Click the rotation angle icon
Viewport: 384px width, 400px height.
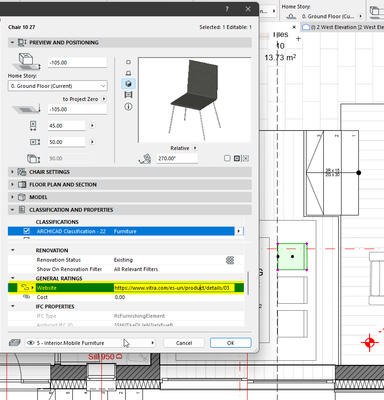point(145,159)
